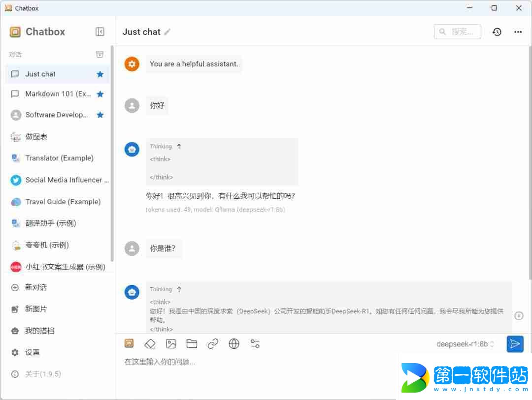Viewport: 532px width, 400px height.
Task: Click the archive conversations icon beside 对话
Action: [100, 55]
